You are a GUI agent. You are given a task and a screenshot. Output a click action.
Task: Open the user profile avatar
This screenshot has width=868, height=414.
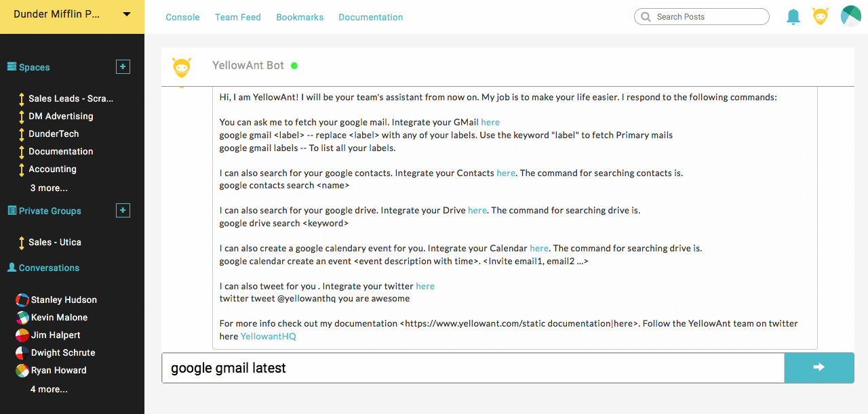coord(850,16)
